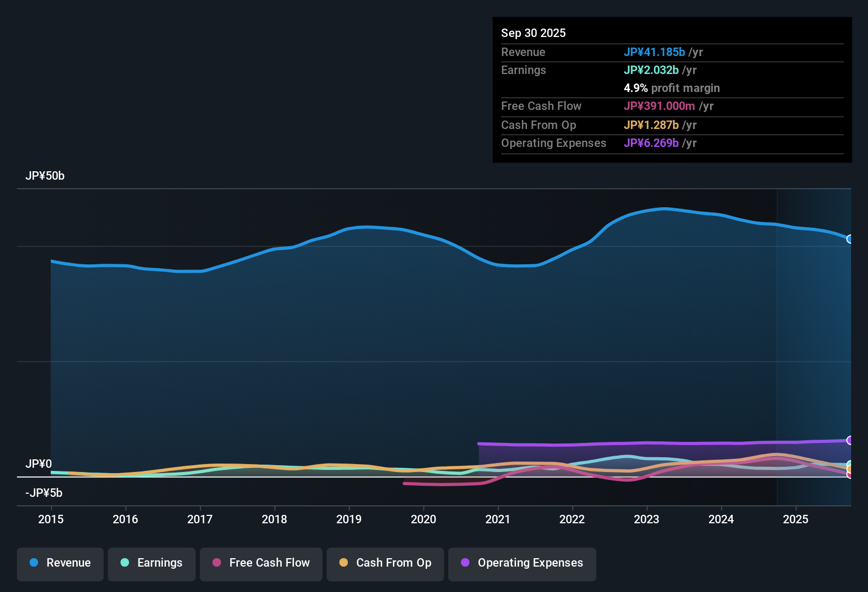
Task: Click the pink Free Cash Flow dot icon
Action: [216, 563]
